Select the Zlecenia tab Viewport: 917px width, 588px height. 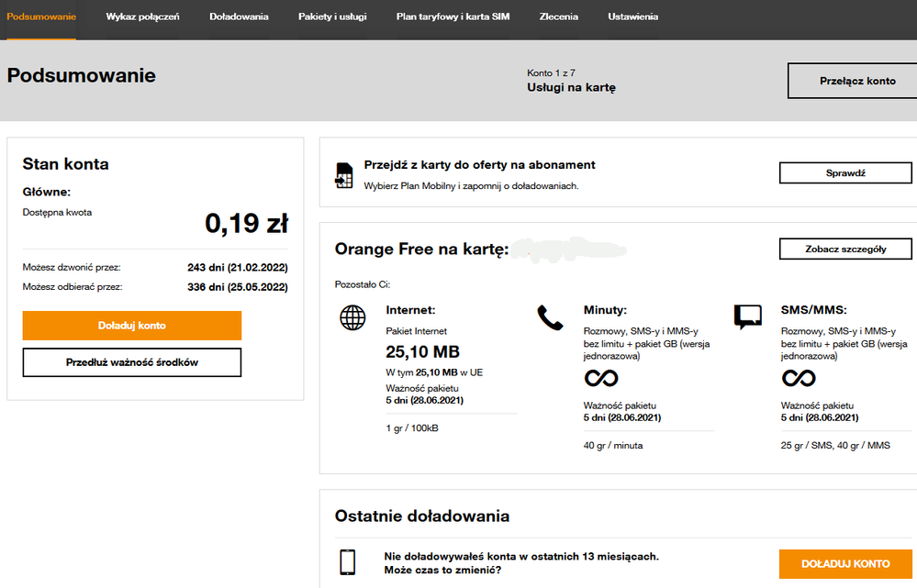coord(559,17)
